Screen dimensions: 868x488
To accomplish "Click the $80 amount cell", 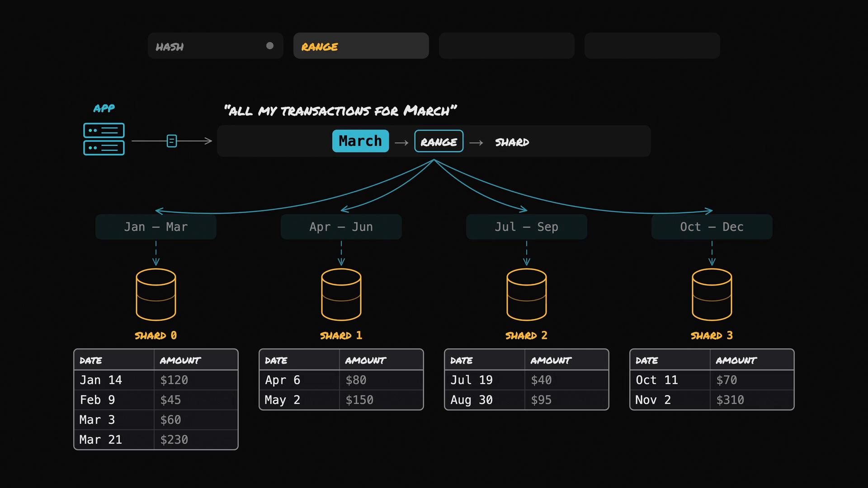I will (381, 380).
